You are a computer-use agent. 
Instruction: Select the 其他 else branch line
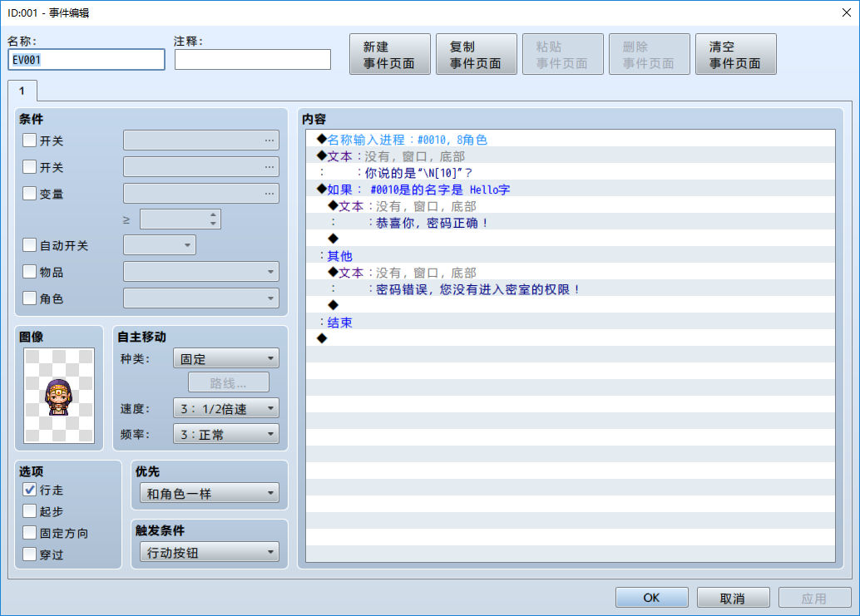click(571, 256)
